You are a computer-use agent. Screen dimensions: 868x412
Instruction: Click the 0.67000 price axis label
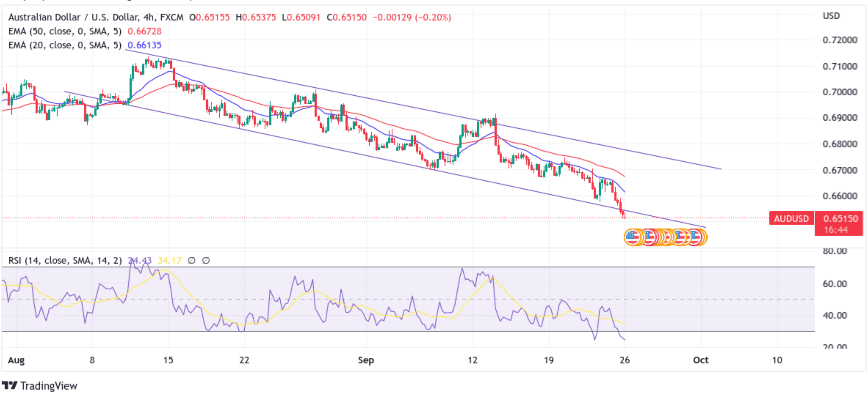840,170
